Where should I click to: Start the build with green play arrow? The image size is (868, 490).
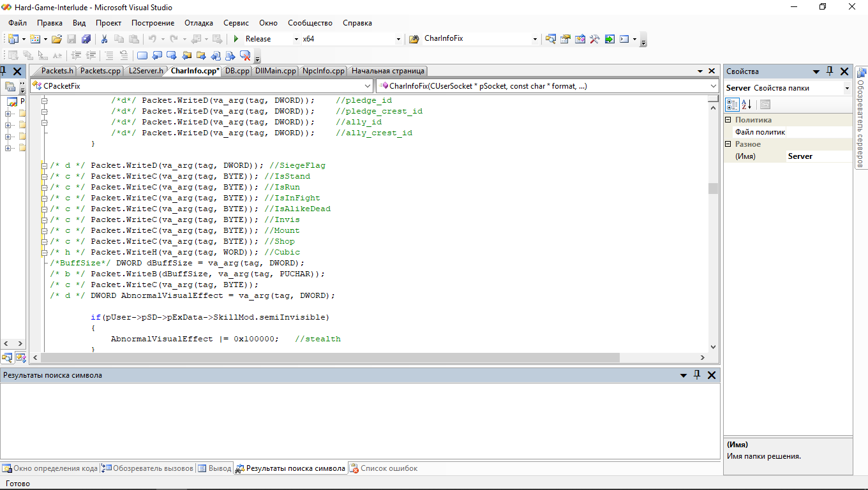click(236, 39)
